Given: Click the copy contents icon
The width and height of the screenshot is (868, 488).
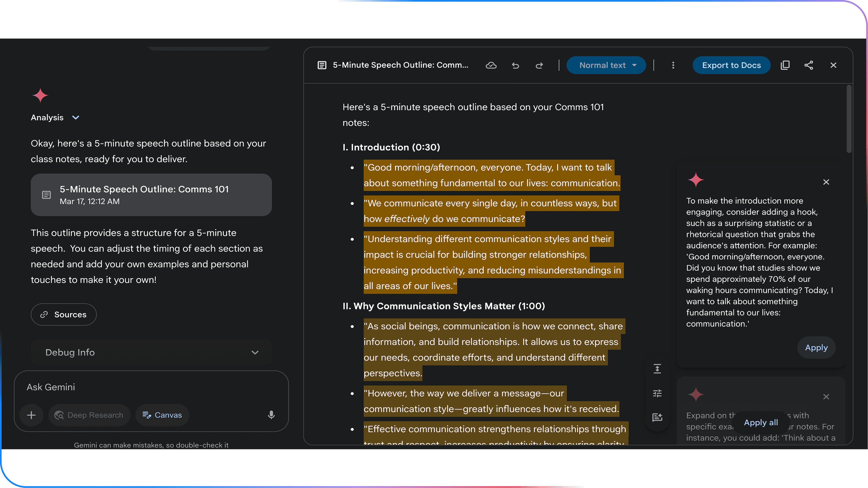Looking at the screenshot, I should [785, 65].
